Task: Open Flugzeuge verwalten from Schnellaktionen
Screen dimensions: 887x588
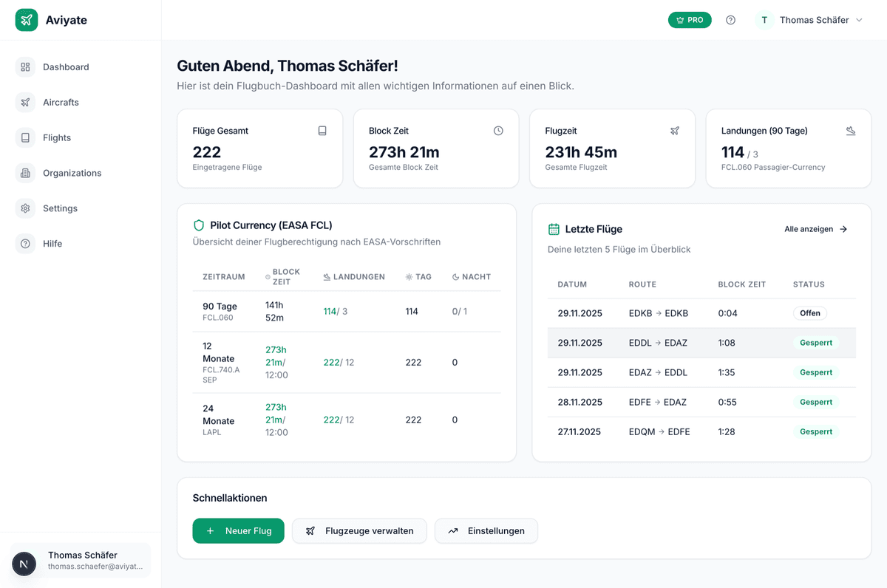Action: click(x=359, y=530)
